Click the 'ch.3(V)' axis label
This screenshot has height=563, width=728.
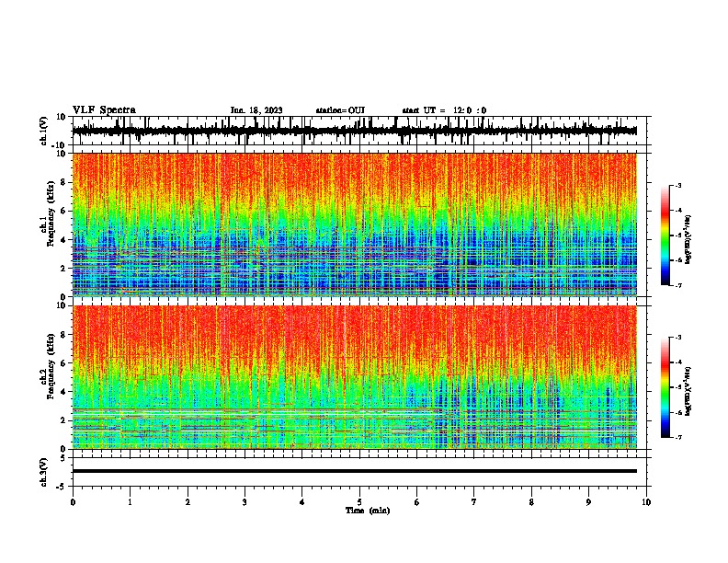[44, 472]
